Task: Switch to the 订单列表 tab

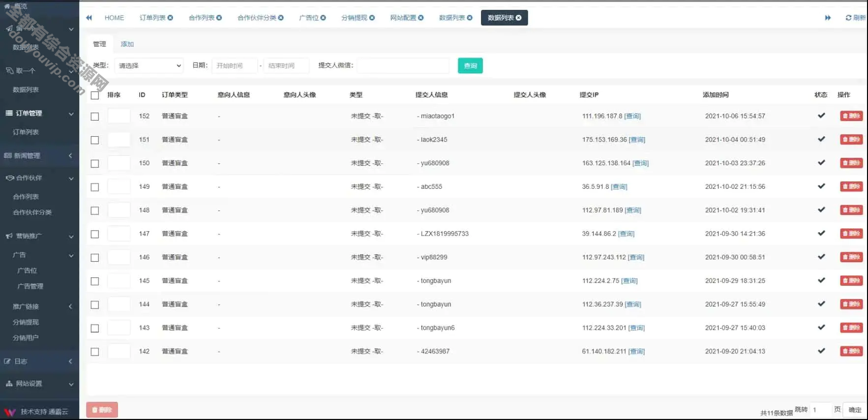Action: (152, 18)
